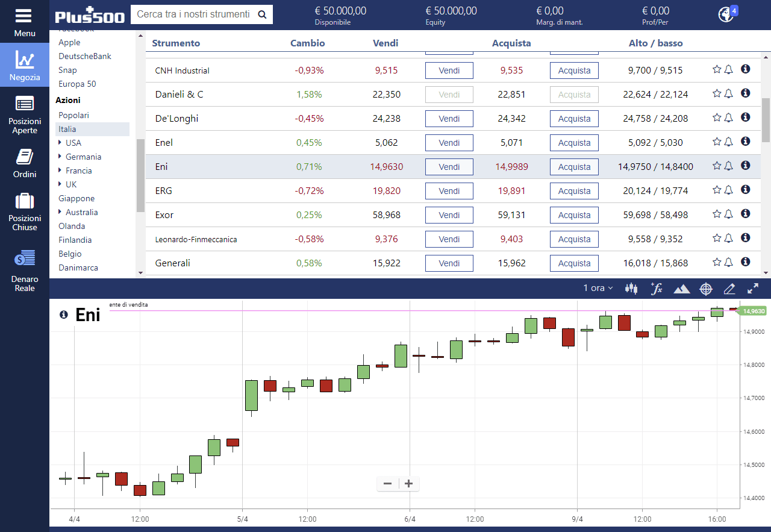Click the bell icon for CNH Industrial
This screenshot has width=771, height=532.
point(728,69)
